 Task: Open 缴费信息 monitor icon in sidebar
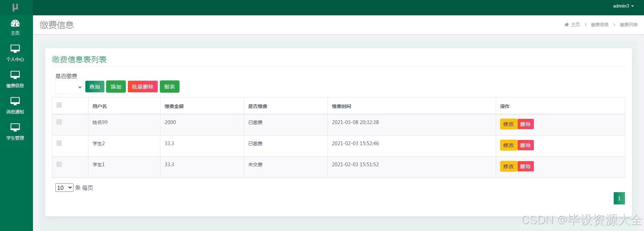[15, 75]
